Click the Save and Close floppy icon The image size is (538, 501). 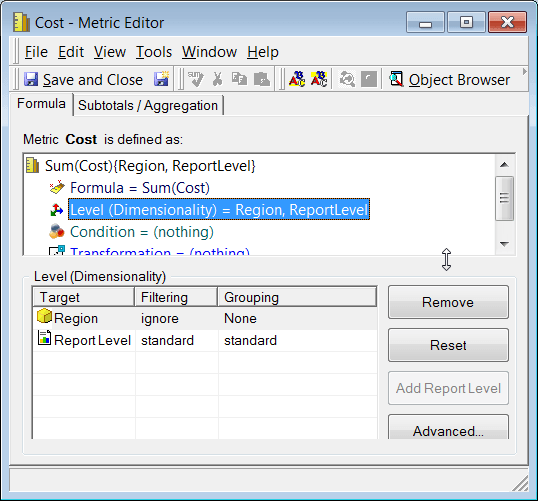coord(31,80)
